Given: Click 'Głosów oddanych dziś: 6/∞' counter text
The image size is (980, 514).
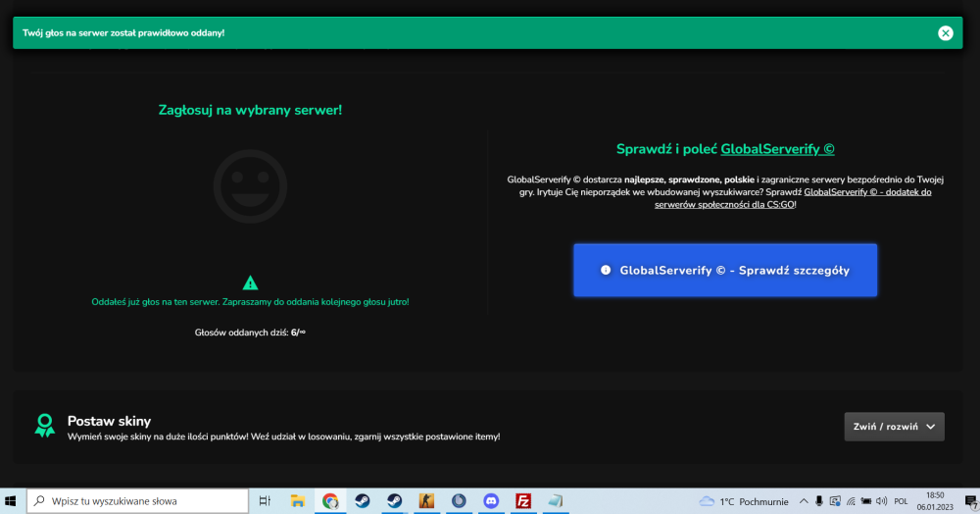Looking at the screenshot, I should pyautogui.click(x=250, y=333).
